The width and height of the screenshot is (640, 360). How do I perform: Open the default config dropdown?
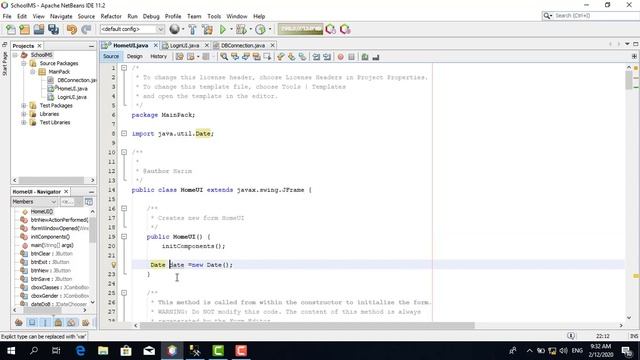(x=132, y=29)
